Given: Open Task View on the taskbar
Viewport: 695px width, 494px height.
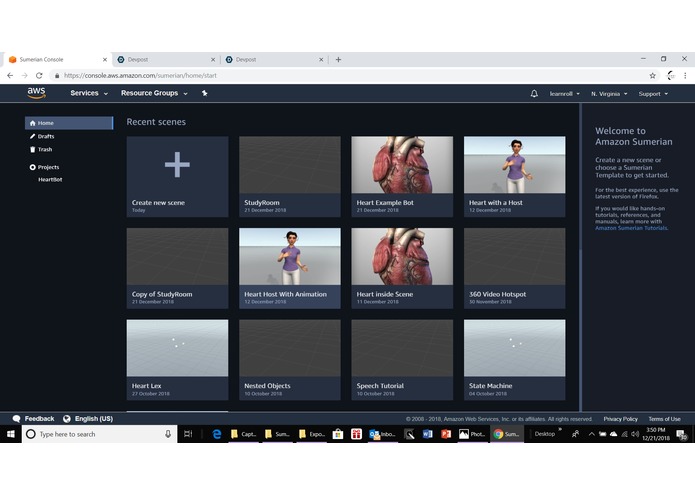Looking at the screenshot, I should click(x=188, y=434).
